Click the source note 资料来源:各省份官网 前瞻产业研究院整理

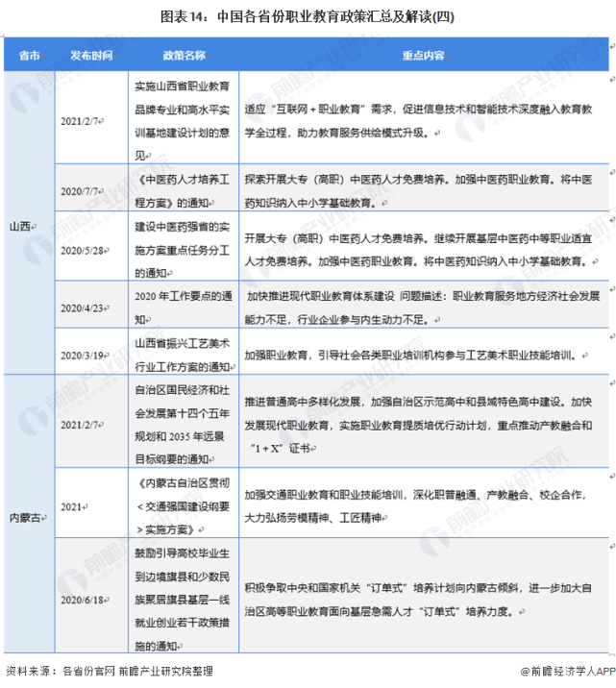pyautogui.click(x=110, y=671)
